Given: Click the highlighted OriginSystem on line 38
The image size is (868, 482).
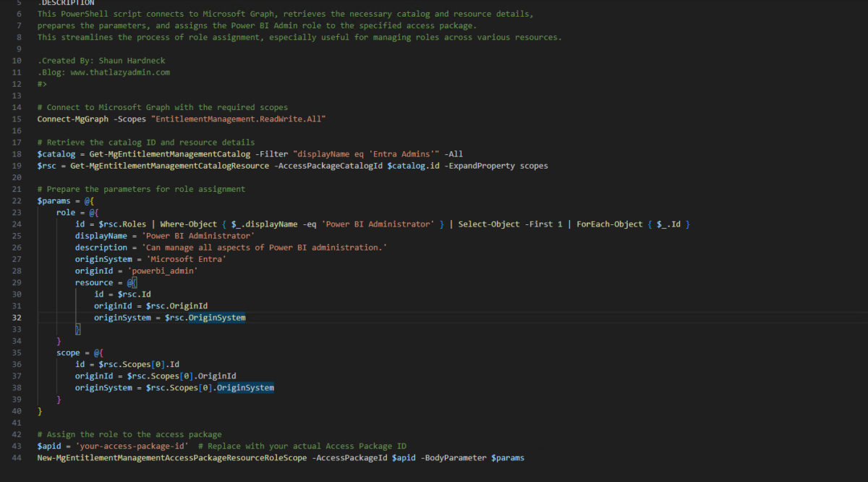Looking at the screenshot, I should [244, 387].
